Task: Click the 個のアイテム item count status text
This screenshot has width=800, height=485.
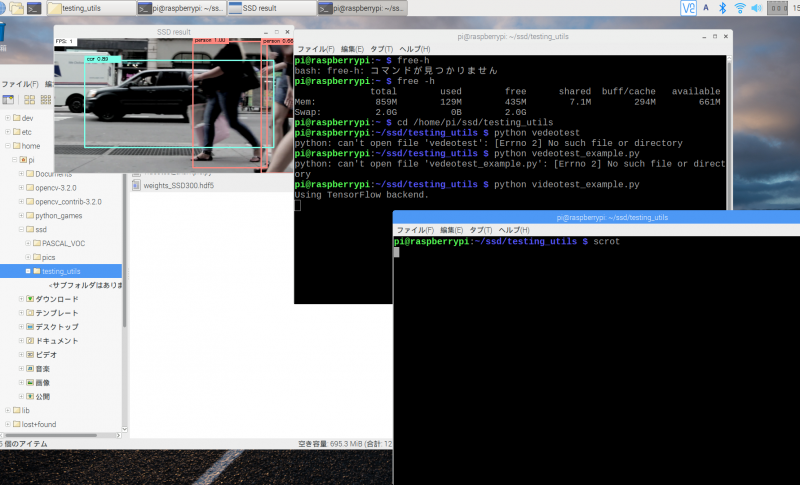Action: coord(25,444)
